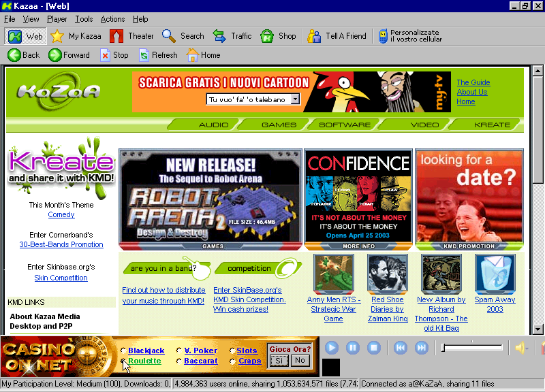Open the Actions menu
The image size is (545, 392).
tap(112, 19)
